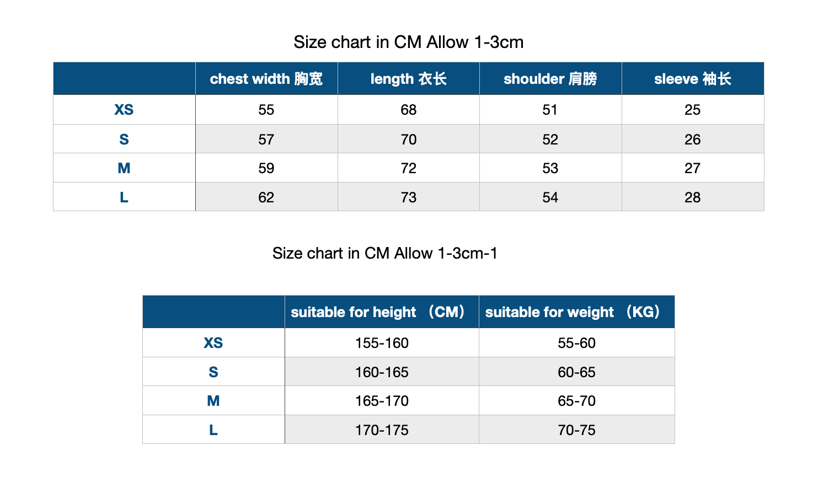Select the suitable for weight header cell

pyautogui.click(x=577, y=312)
